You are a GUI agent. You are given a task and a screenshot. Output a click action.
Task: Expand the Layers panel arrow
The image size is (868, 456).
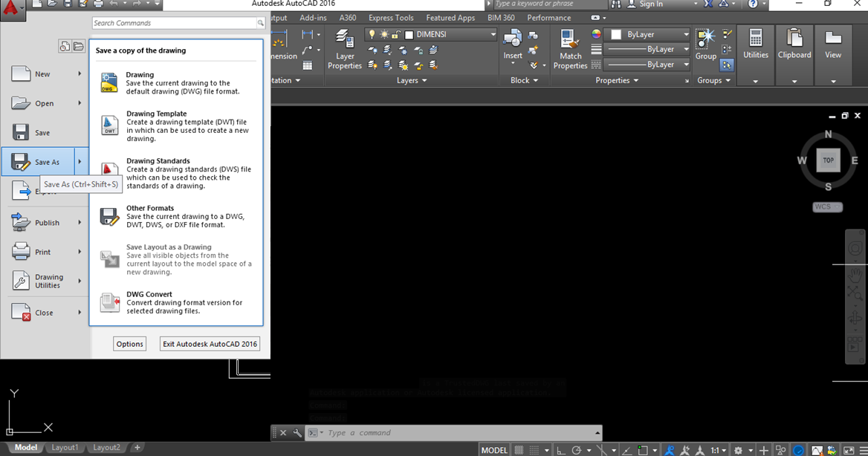[x=424, y=81]
